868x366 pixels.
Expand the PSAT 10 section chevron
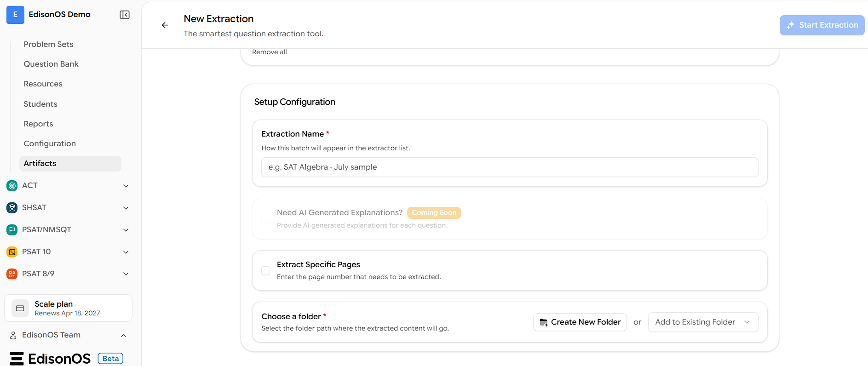click(x=126, y=252)
